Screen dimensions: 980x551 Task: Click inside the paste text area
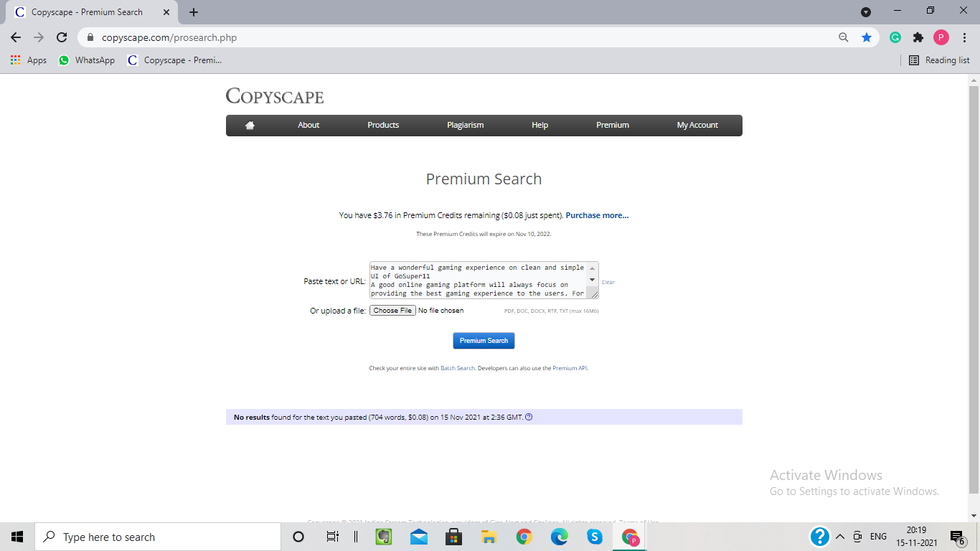(x=478, y=281)
